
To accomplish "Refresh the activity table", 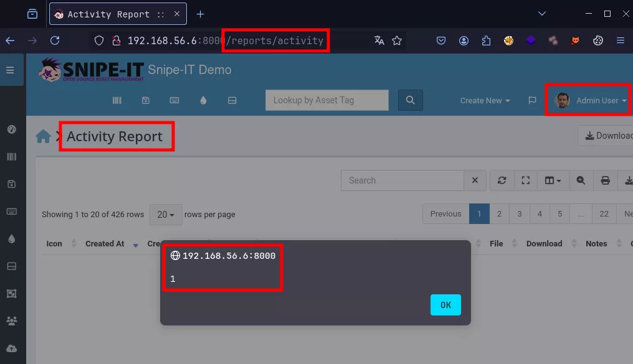I will pos(502,180).
